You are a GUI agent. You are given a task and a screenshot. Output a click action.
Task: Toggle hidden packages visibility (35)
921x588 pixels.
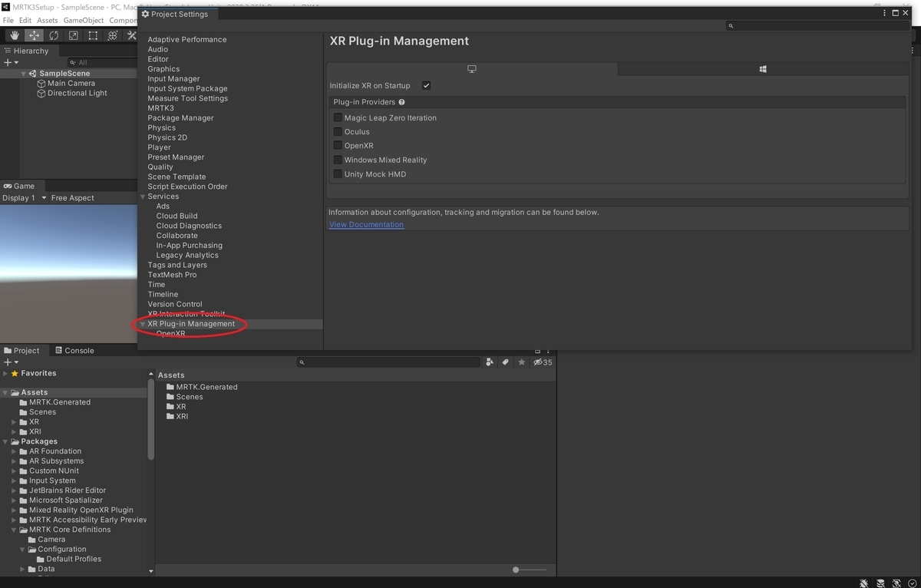point(543,362)
